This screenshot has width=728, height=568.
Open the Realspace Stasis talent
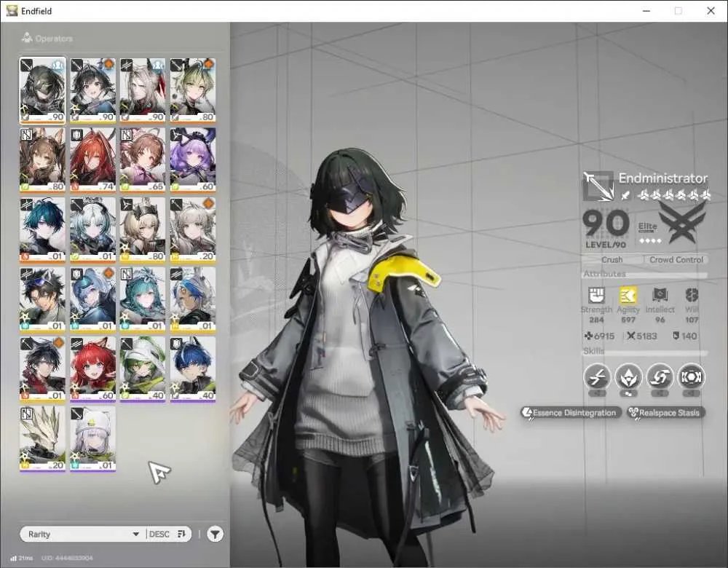665,412
